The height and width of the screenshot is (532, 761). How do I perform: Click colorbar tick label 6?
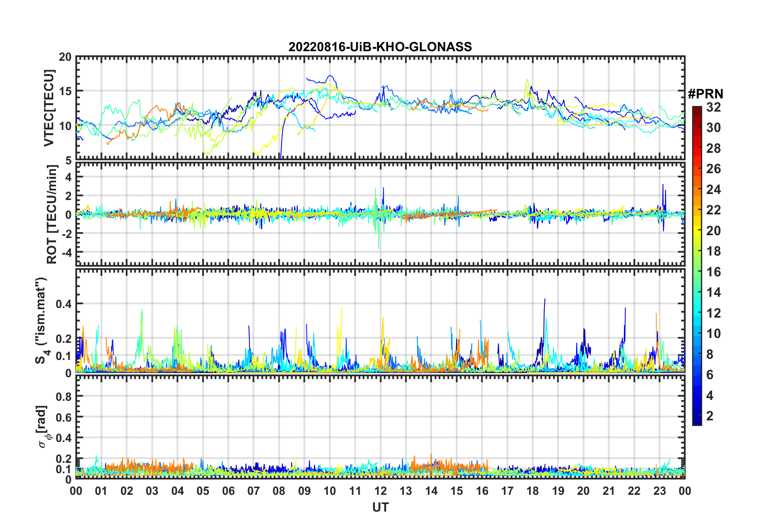click(x=710, y=375)
